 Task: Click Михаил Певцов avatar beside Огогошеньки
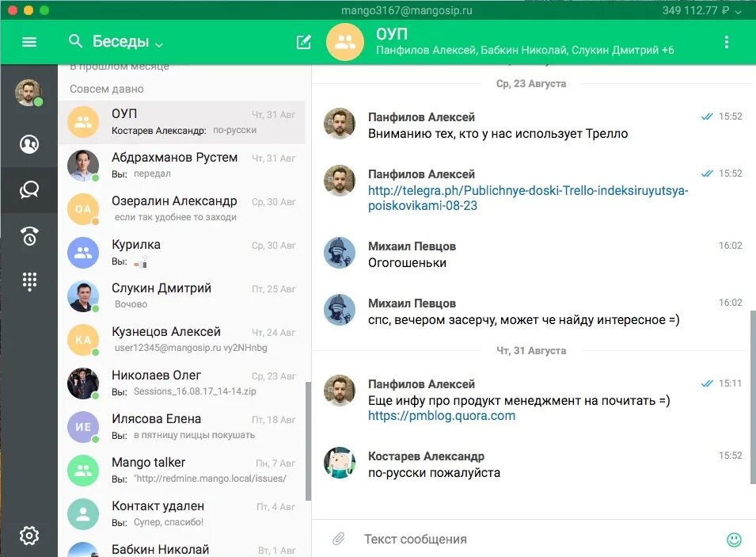340,253
